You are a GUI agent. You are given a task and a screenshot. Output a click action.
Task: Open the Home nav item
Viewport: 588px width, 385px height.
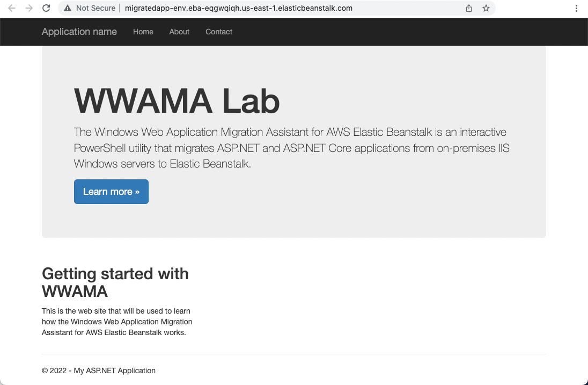(x=143, y=32)
